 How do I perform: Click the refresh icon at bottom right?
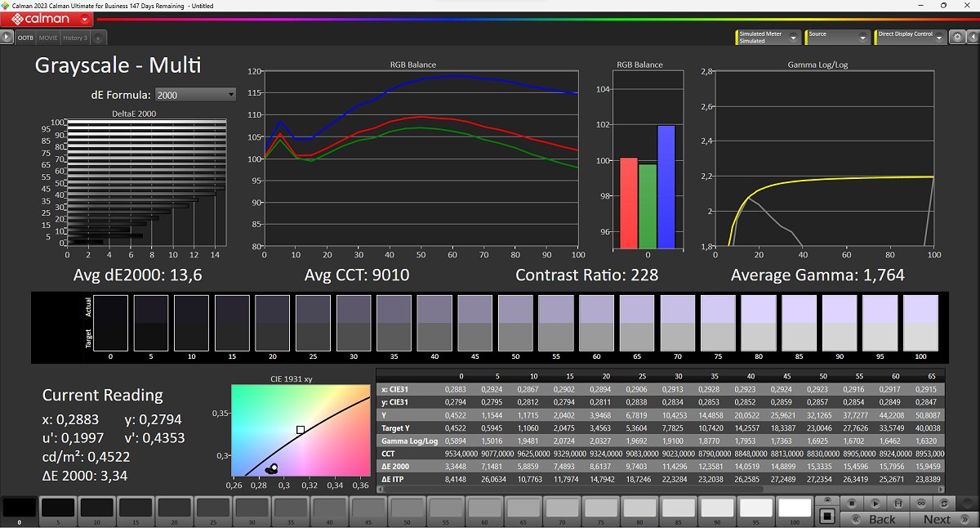[946, 503]
